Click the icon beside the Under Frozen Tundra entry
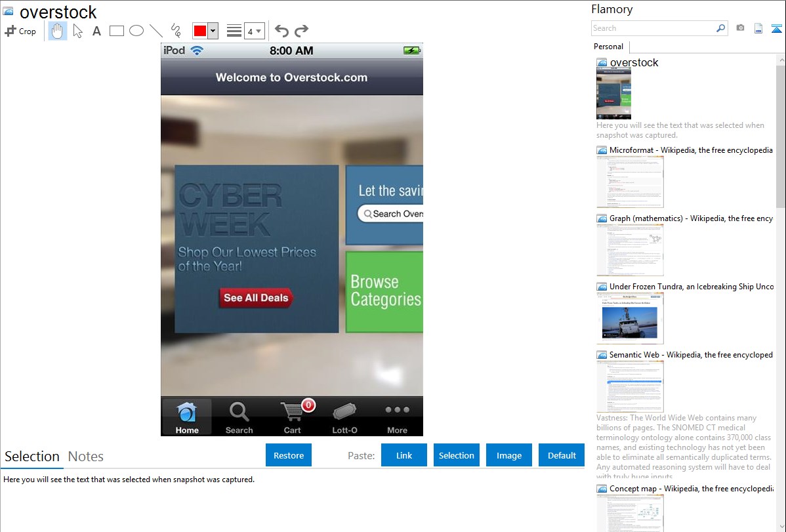 (602, 287)
